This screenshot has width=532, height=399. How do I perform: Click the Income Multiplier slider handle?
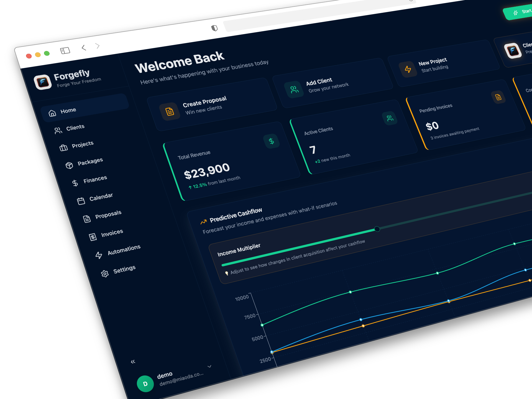(x=377, y=229)
